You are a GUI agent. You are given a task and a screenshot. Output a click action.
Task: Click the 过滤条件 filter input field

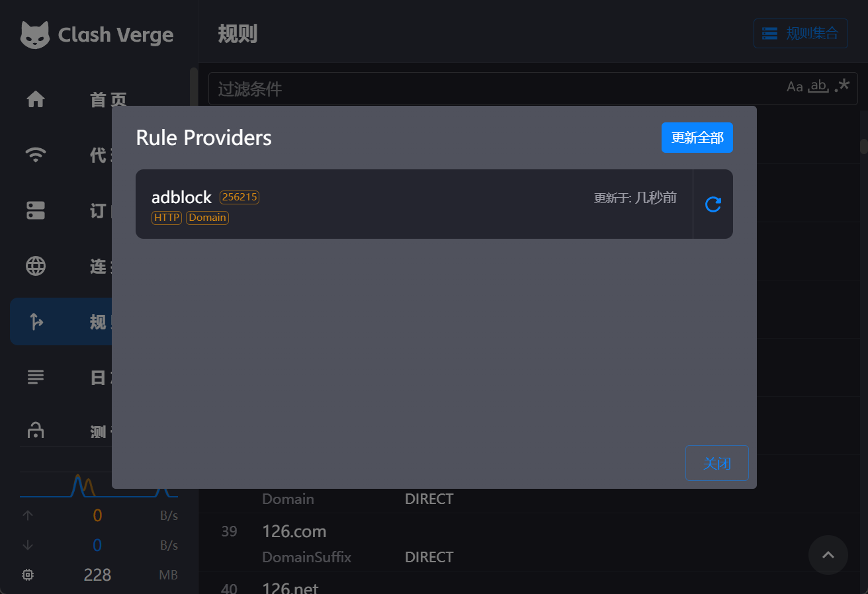tap(496, 89)
